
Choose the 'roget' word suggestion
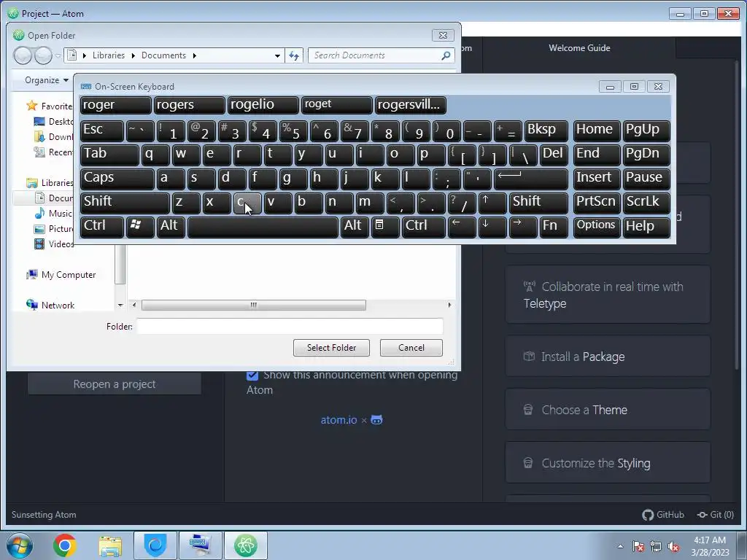pyautogui.click(x=337, y=105)
